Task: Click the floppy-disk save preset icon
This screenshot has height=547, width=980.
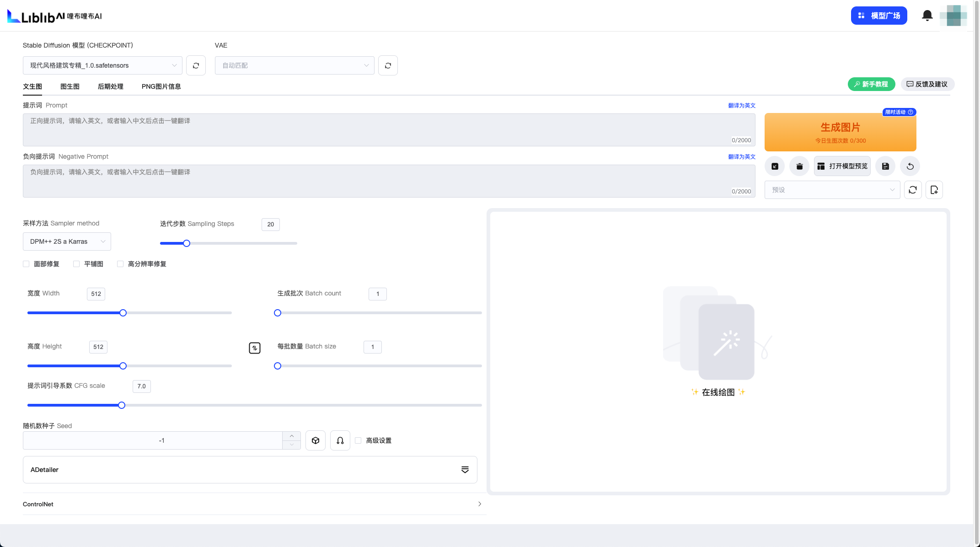Action: pyautogui.click(x=885, y=166)
